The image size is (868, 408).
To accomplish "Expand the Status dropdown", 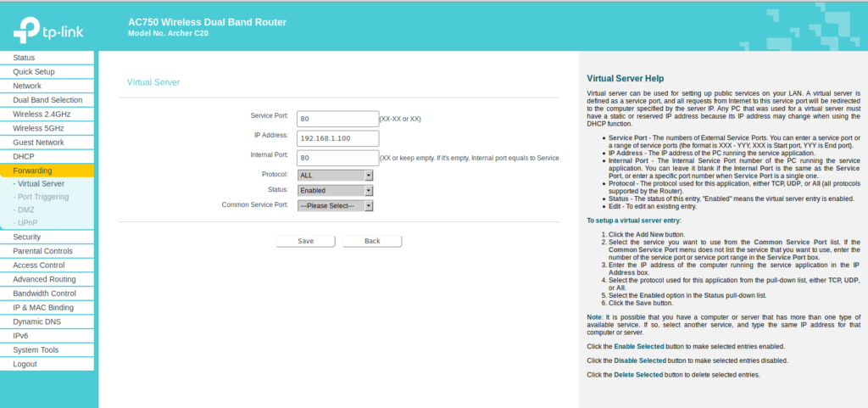I will point(336,190).
